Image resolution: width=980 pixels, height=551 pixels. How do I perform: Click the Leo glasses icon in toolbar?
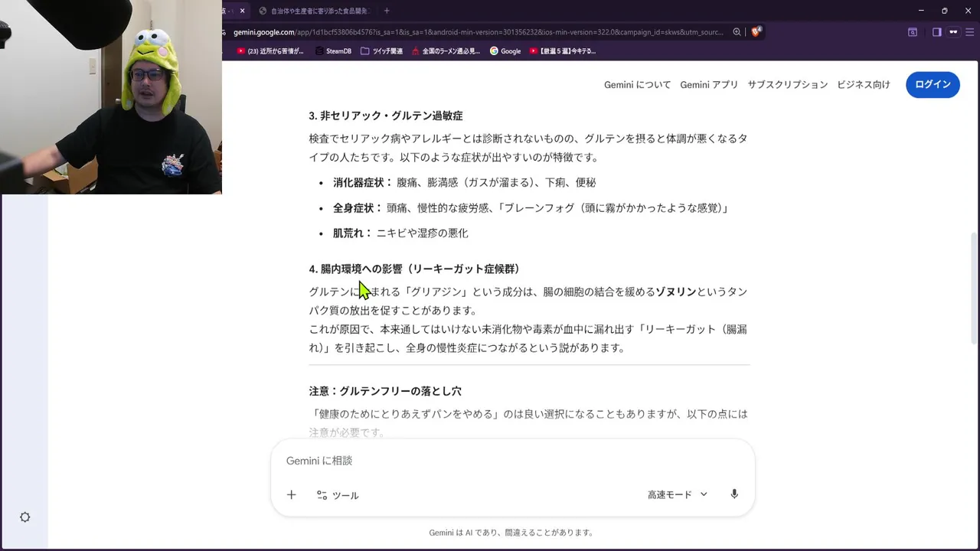[953, 32]
